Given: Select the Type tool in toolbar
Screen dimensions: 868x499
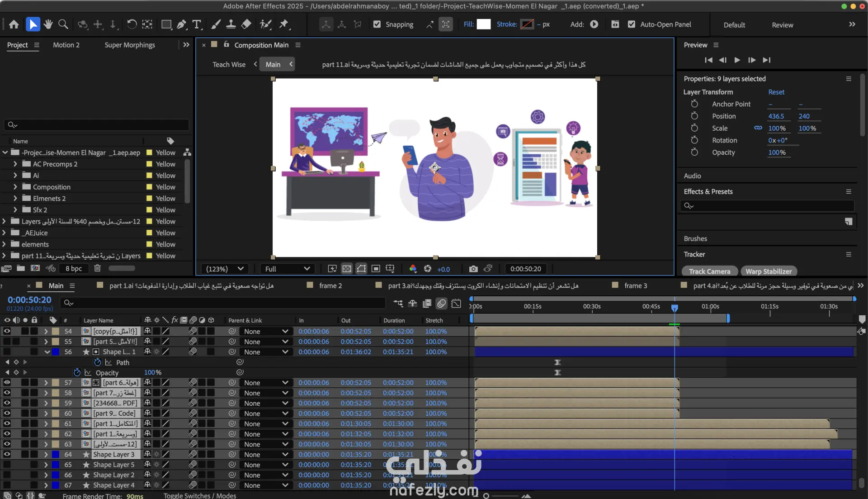Looking at the screenshot, I should coord(197,24).
